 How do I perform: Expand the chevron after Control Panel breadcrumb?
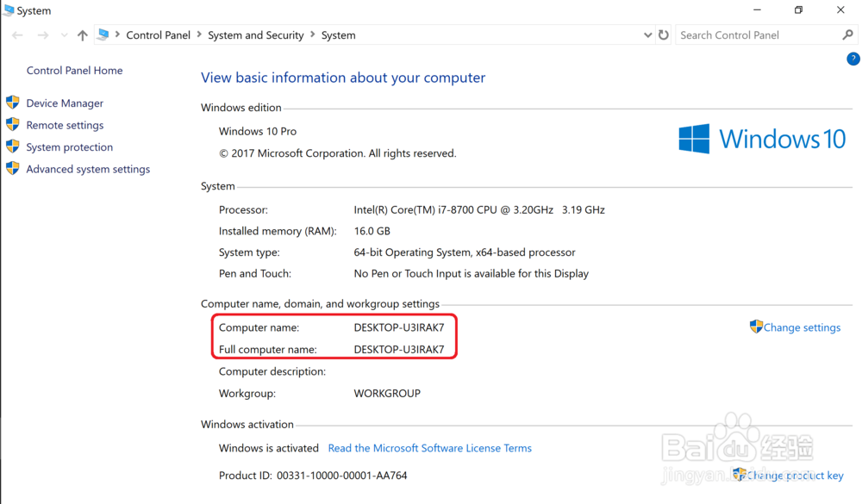pos(199,35)
